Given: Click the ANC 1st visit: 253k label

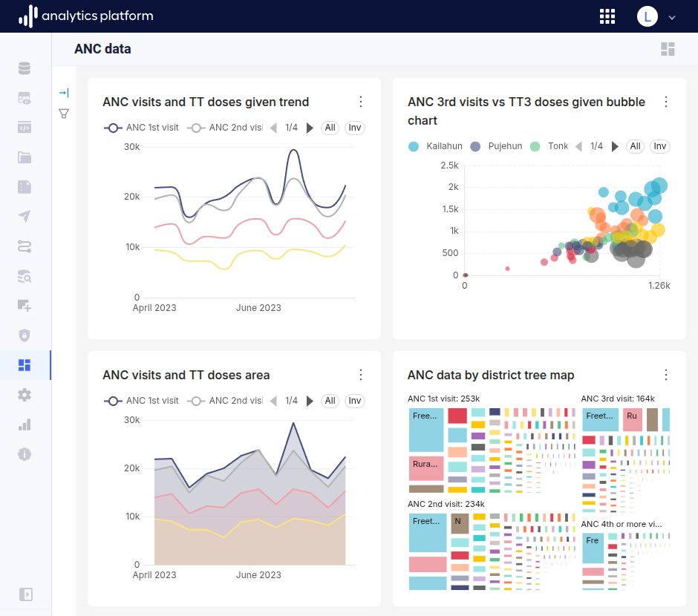Looking at the screenshot, I should point(444,399).
